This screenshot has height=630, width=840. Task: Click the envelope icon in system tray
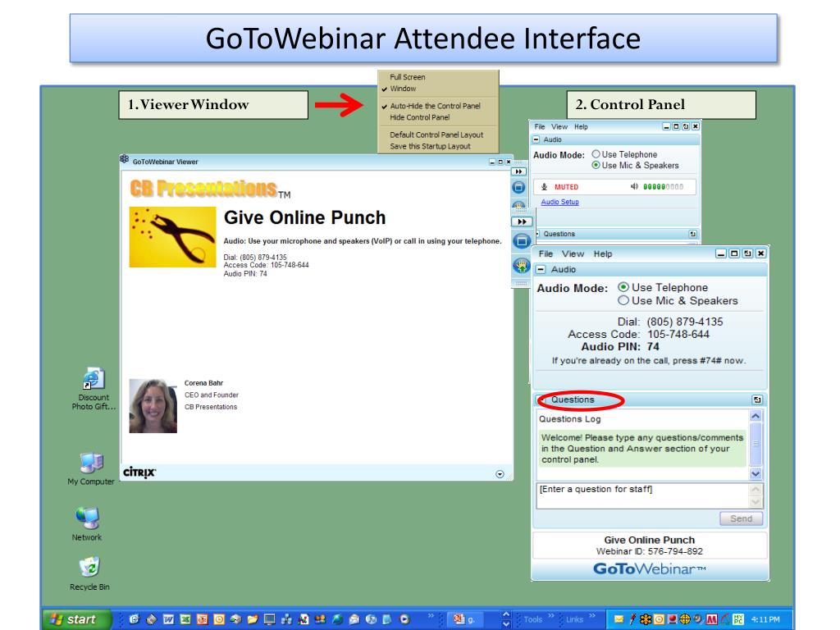(619, 619)
